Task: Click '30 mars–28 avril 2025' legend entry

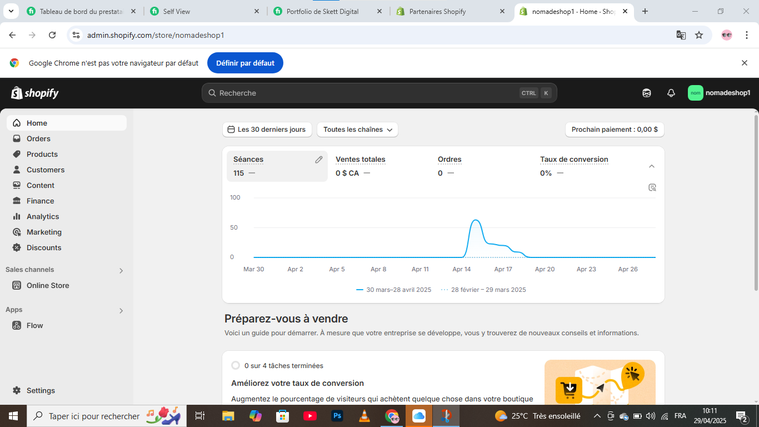Action: pos(394,290)
